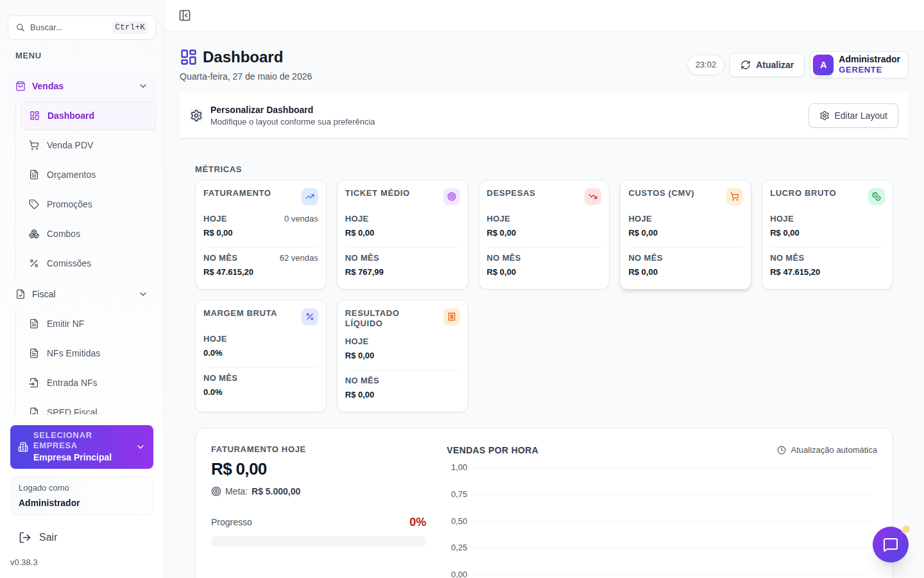Click the NFs Emitidas document icon
This screenshot has height=578, width=924.
tap(34, 353)
